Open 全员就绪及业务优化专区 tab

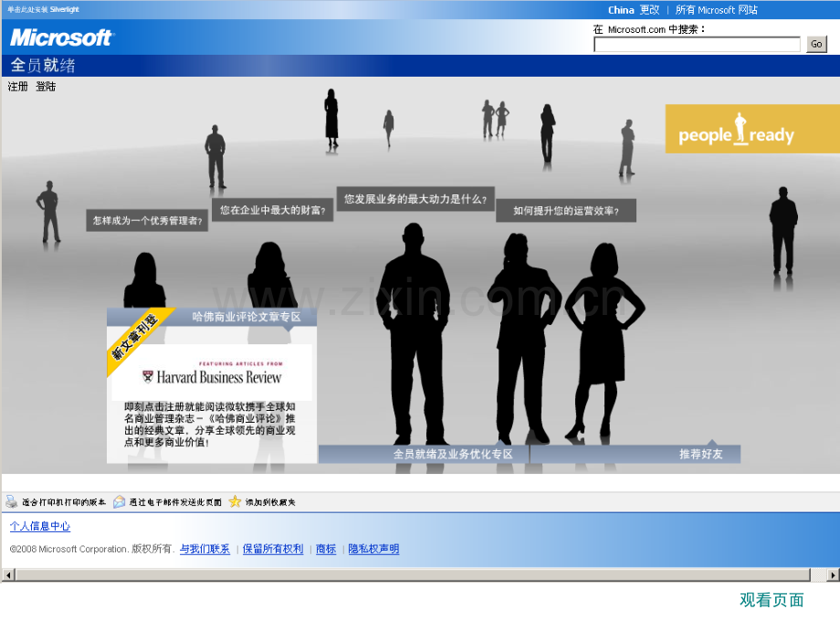(424, 455)
